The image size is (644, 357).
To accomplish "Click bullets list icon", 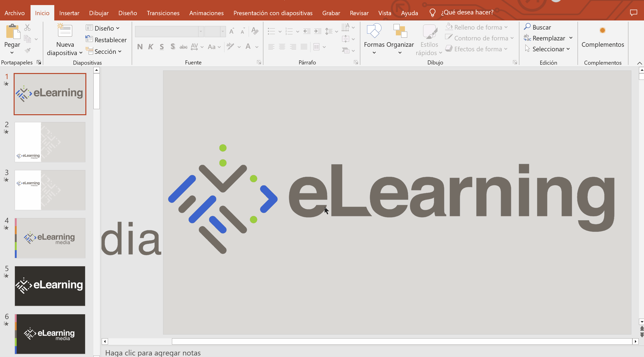I will pos(271,31).
